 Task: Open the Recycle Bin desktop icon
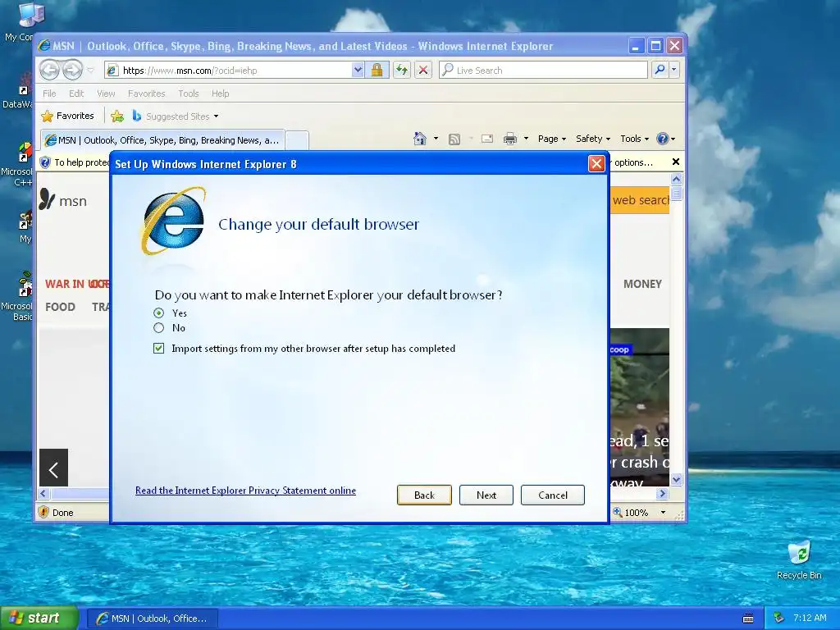[x=799, y=559]
